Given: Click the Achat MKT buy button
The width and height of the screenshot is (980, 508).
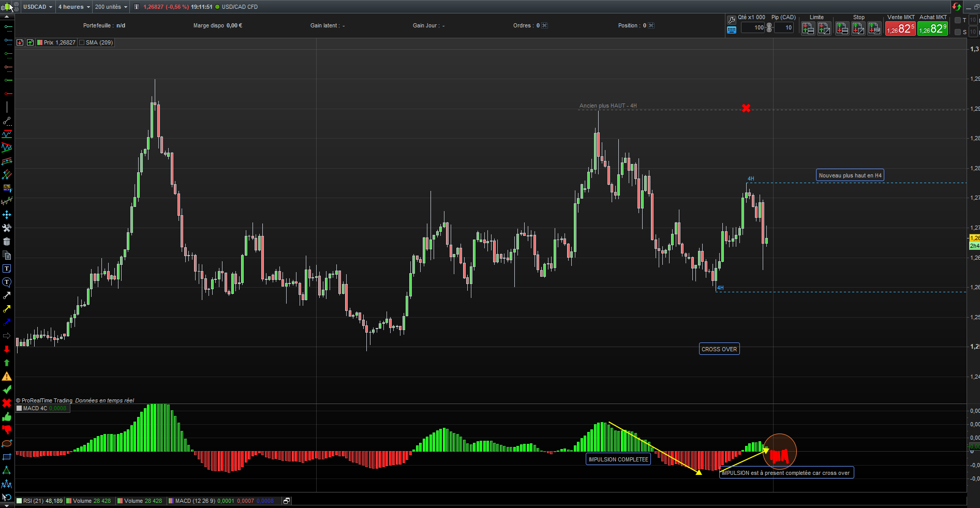Looking at the screenshot, I should click(932, 28).
